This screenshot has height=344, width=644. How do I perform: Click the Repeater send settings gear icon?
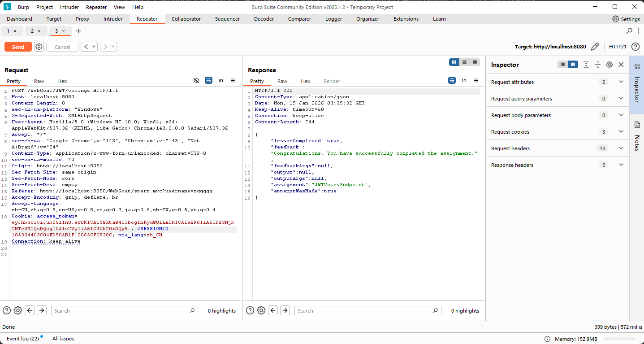coord(39,47)
